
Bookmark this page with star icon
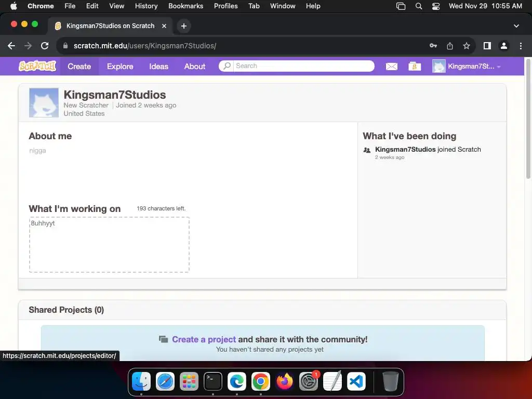click(x=467, y=46)
